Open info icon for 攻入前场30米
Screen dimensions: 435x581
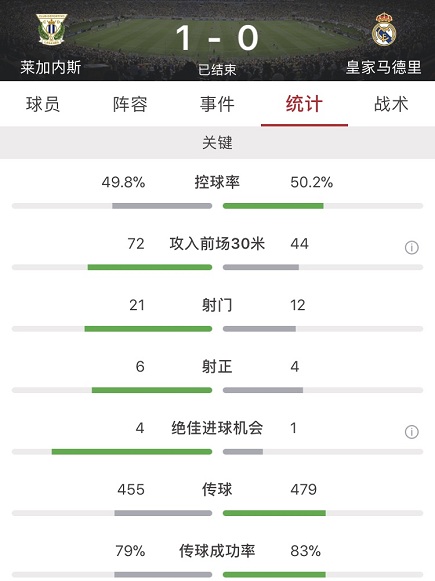412,247
